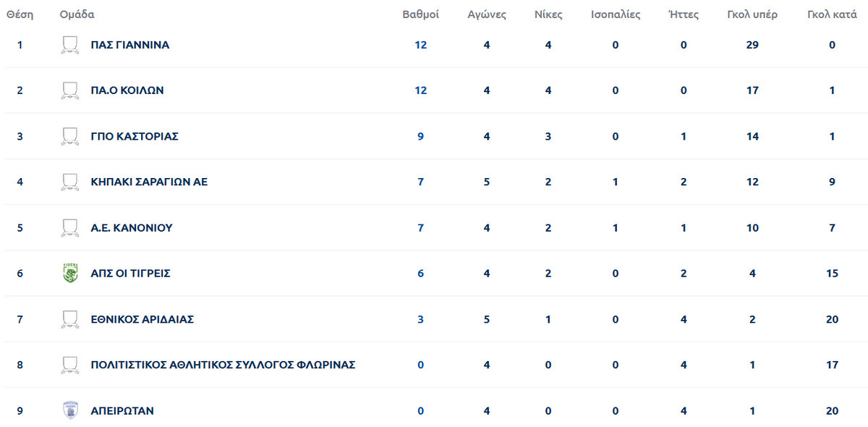Open the ΠΑ.Ο ΚΟΙΛΩΝ team page
The height and width of the screenshot is (427, 868).
pos(127,90)
